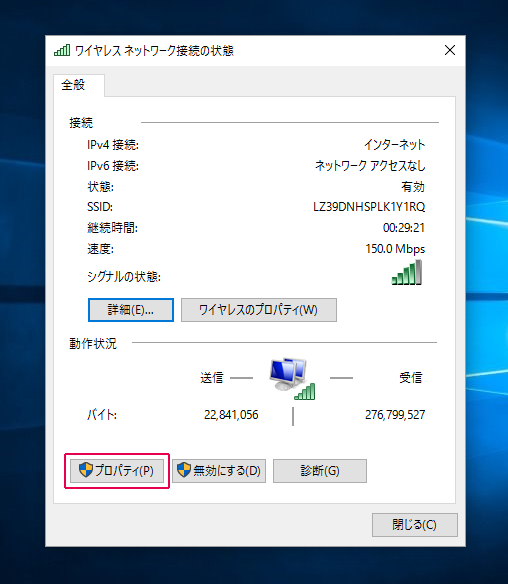Click the シグナルの状態: label

point(124,277)
